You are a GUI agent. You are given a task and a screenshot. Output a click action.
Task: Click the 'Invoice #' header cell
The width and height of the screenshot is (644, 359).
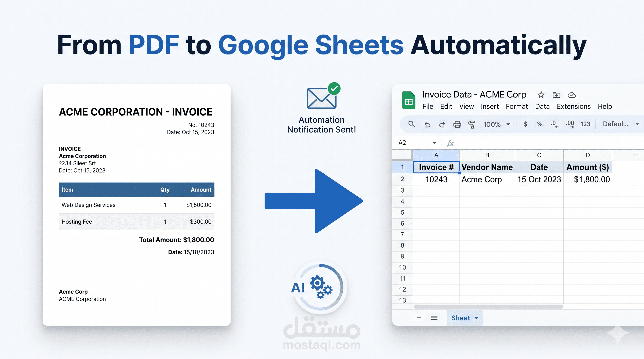point(436,167)
